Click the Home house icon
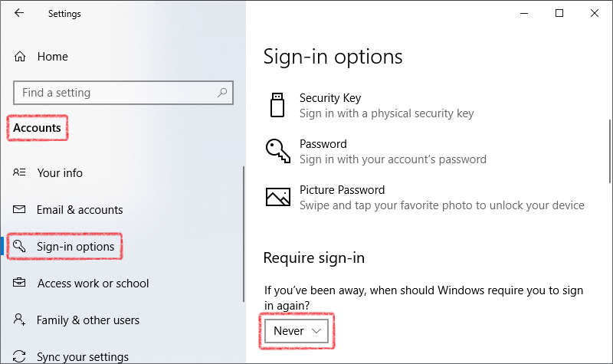This screenshot has height=364, width=613. point(20,57)
